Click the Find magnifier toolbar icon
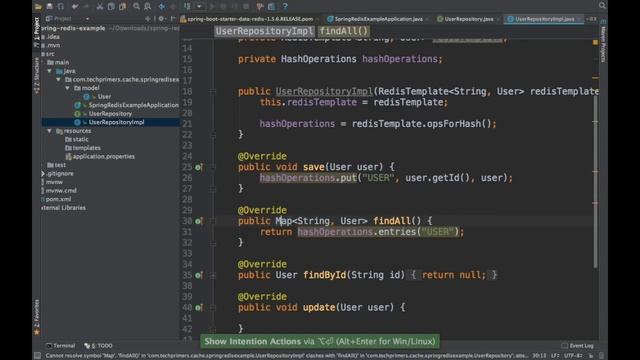Image resolution: width=640 pixels, height=360 pixels. click(x=136, y=6)
